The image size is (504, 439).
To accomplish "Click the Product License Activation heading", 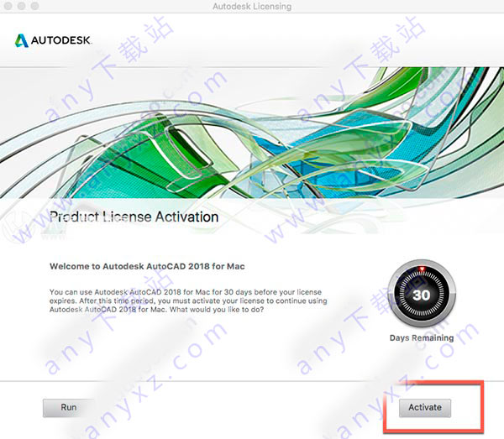I will [134, 217].
